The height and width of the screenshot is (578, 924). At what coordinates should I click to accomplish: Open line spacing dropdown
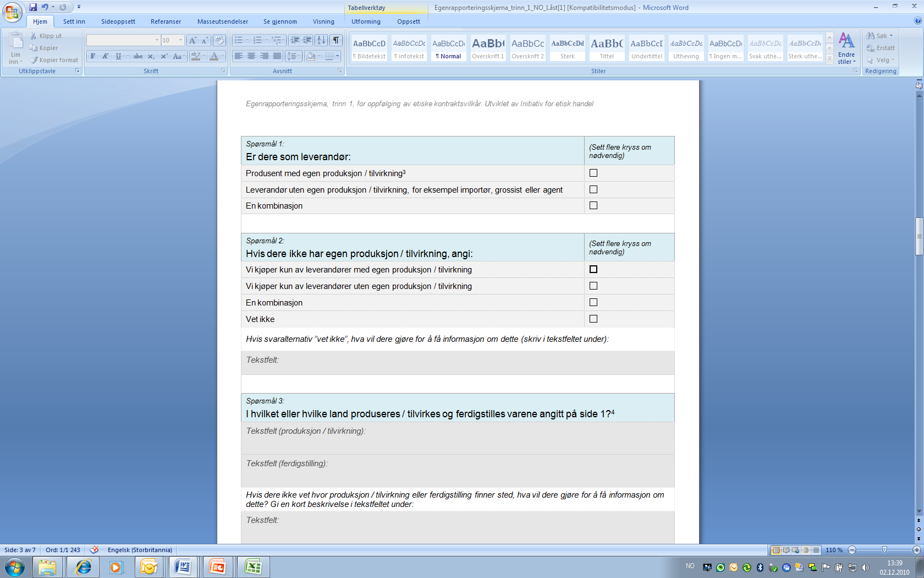(x=293, y=56)
